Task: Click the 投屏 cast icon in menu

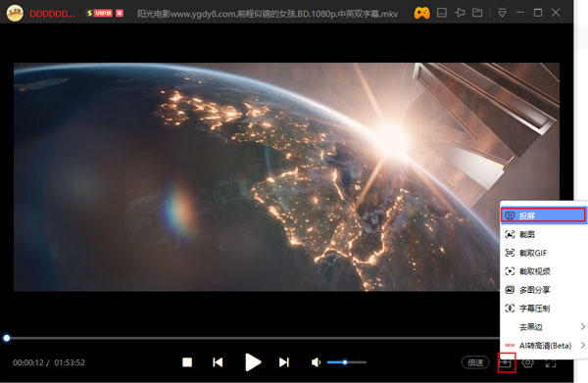Action: click(510, 215)
